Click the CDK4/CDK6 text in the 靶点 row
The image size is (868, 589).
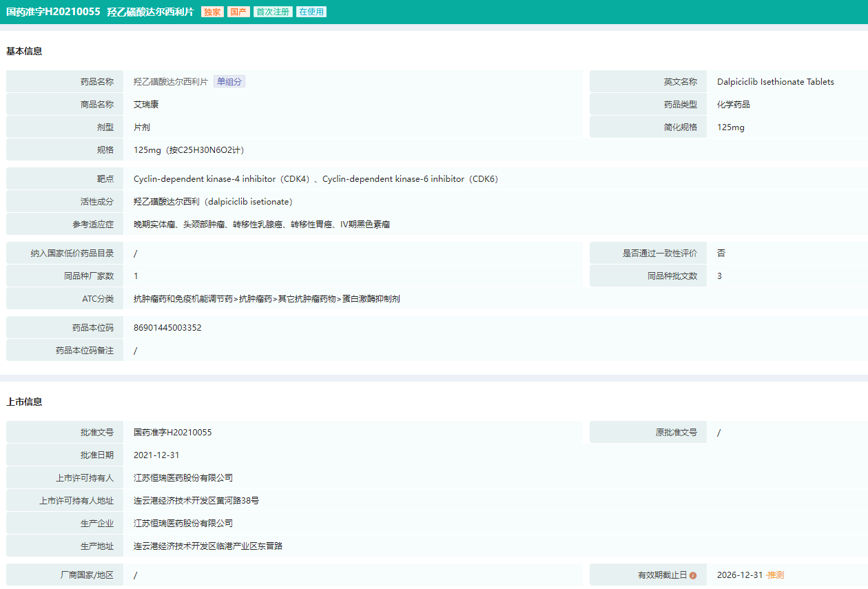[316, 179]
